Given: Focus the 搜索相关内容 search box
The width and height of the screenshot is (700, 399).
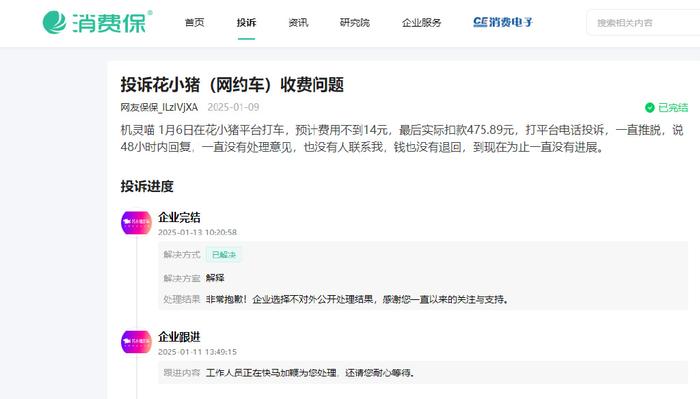Looking at the screenshot, I should tap(643, 23).
